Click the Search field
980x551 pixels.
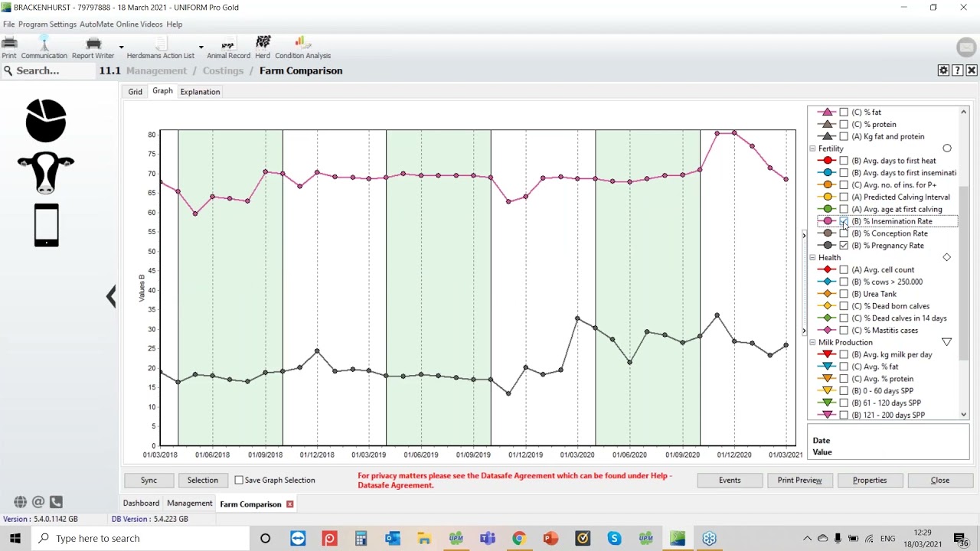[x=47, y=70]
